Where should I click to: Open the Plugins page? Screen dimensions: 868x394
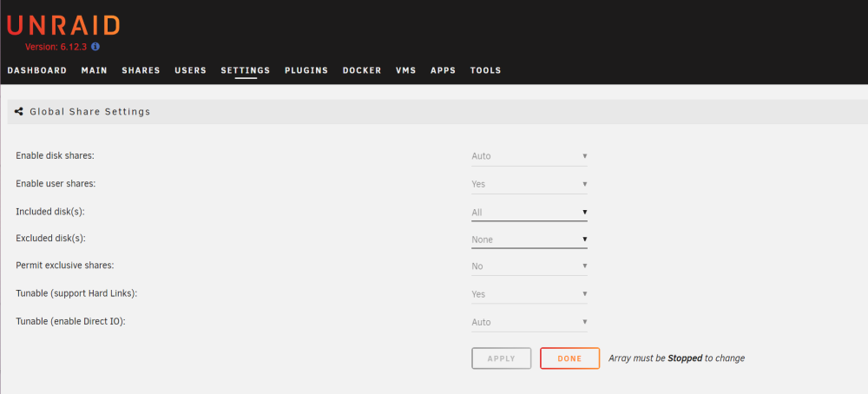(x=306, y=71)
